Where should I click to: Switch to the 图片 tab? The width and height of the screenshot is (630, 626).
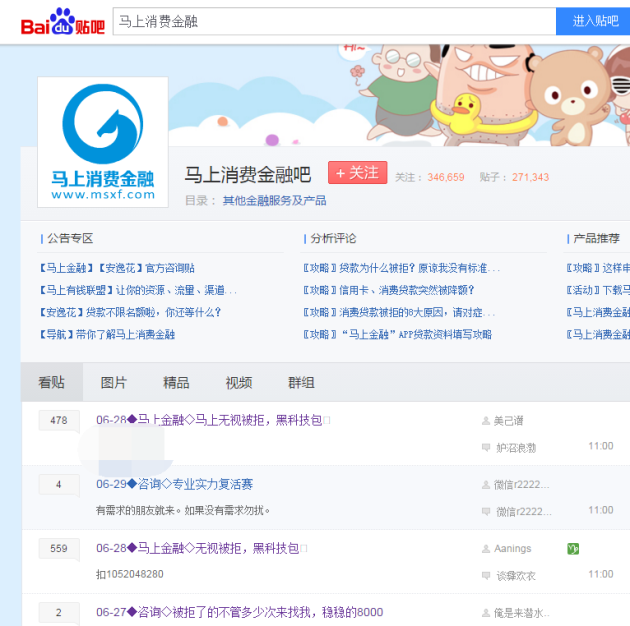pos(114,382)
